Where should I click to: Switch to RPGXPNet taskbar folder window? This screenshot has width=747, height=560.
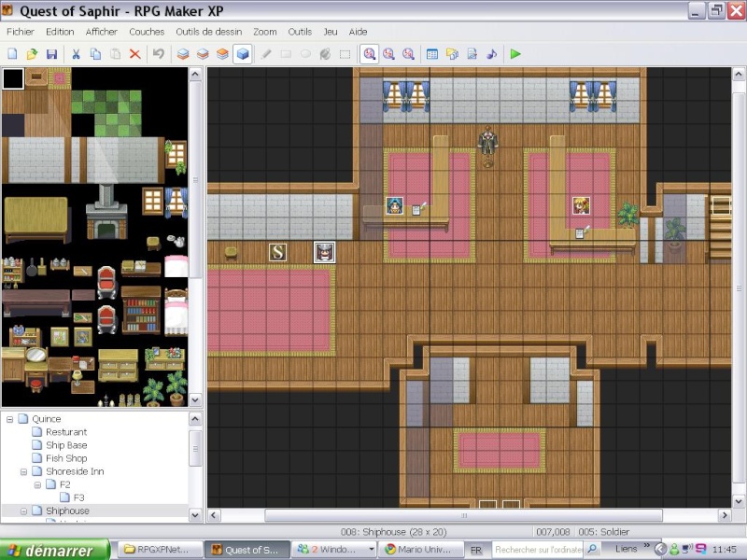159,550
